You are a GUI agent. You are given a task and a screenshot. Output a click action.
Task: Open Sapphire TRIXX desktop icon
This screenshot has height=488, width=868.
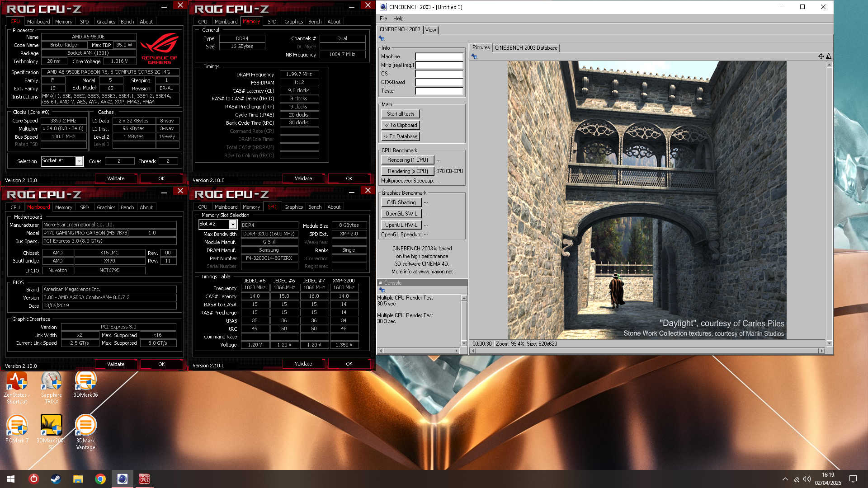click(x=51, y=388)
